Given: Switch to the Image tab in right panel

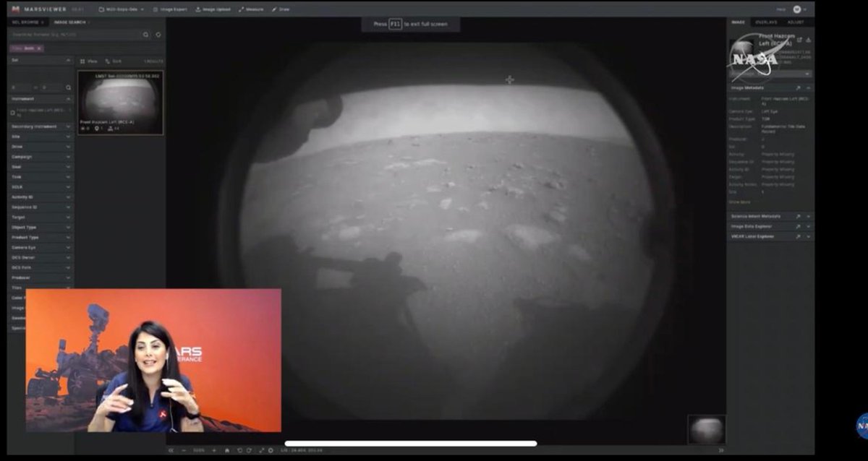Looking at the screenshot, I should 738,22.
